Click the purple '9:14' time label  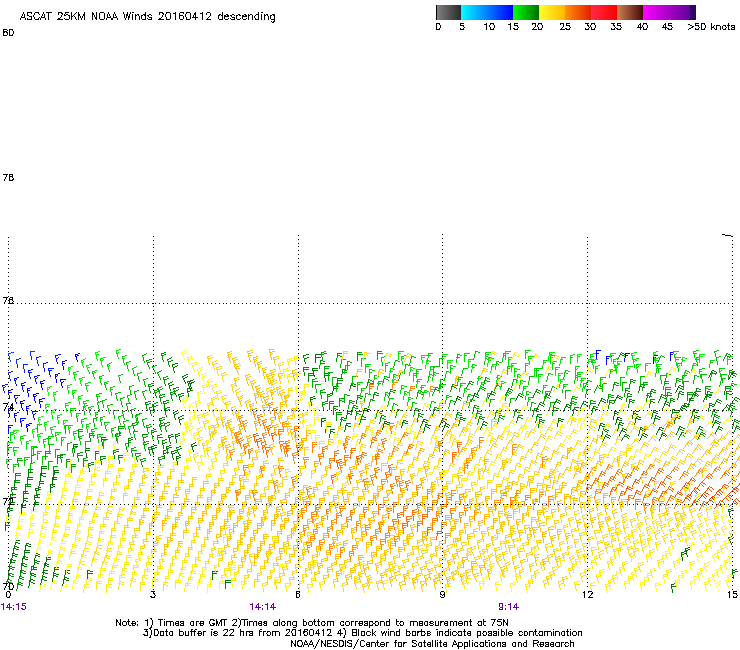pyautogui.click(x=508, y=607)
